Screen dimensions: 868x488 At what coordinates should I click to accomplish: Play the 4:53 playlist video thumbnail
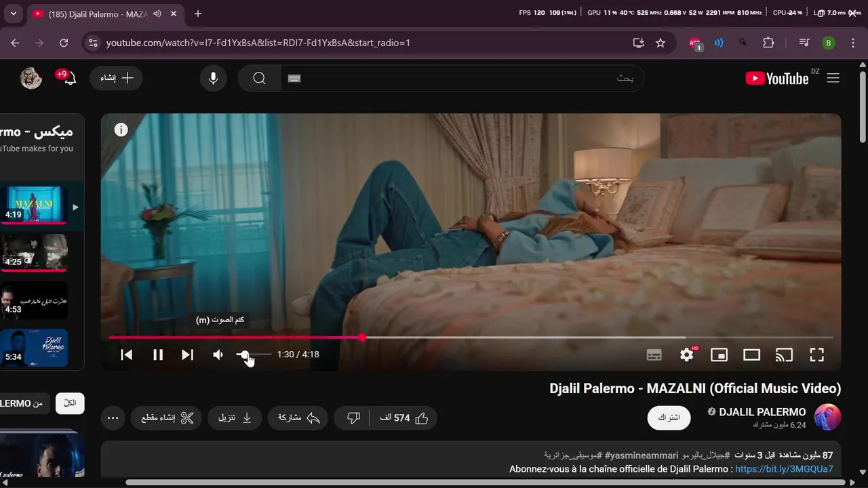[x=34, y=300]
